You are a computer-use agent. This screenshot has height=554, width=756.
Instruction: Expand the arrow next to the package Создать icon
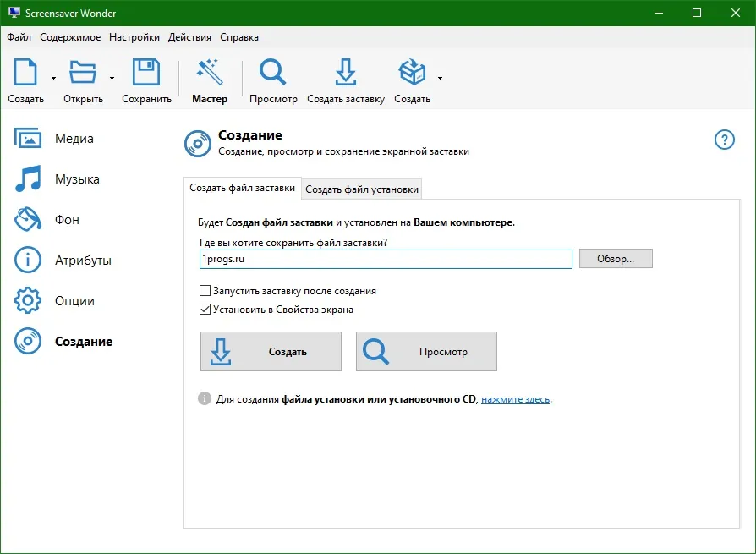(x=441, y=78)
